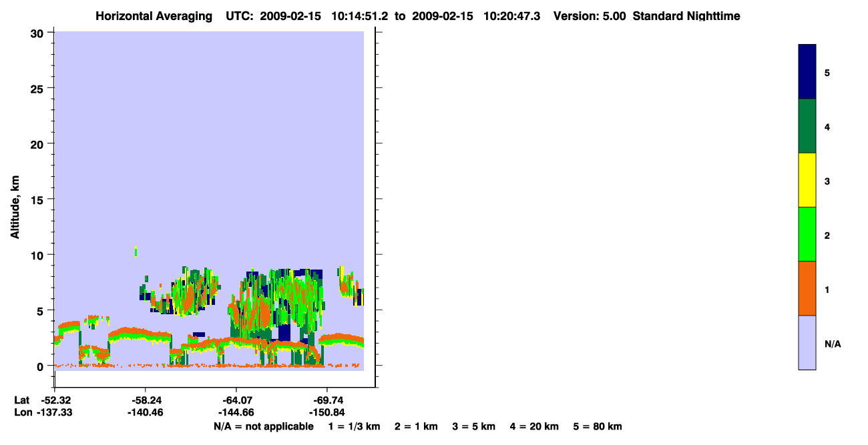
Task: Click the longitude value '-150.84'
Action: (327, 413)
